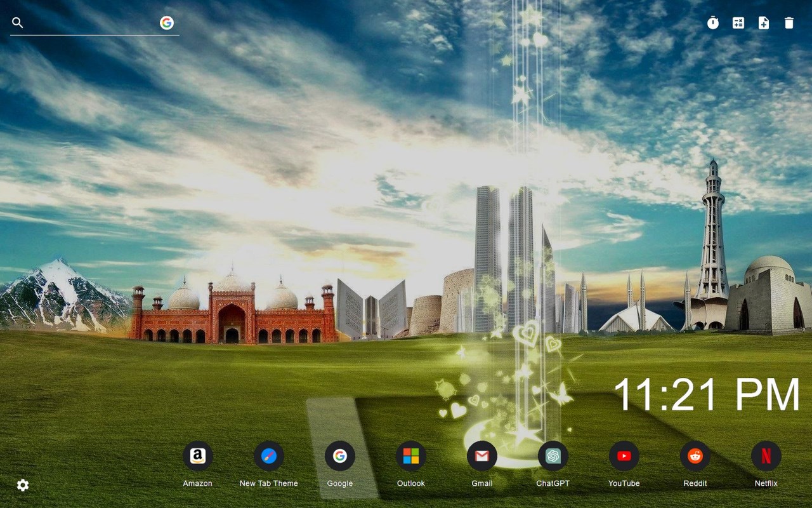Image resolution: width=812 pixels, height=508 pixels.
Task: Launch the Amazon shortcut
Action: (197, 455)
